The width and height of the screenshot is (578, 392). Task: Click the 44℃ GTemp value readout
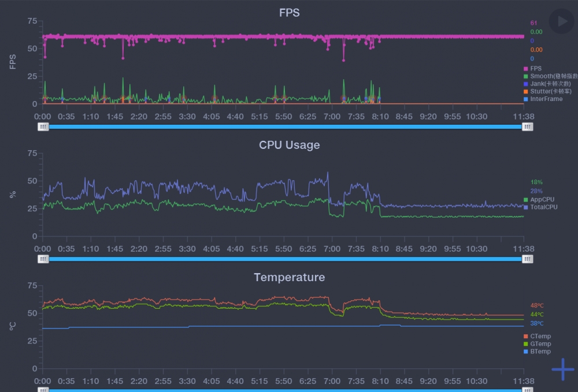pyautogui.click(x=537, y=314)
